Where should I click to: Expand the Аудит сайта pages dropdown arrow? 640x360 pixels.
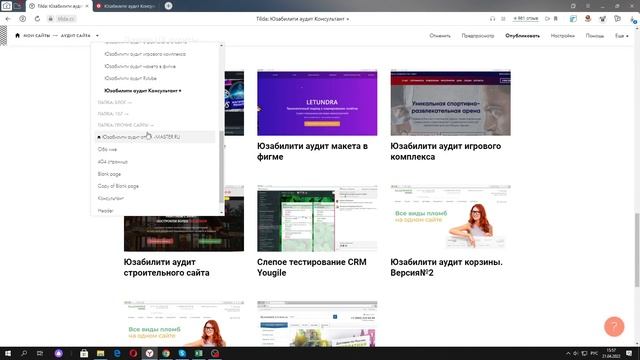(97, 36)
